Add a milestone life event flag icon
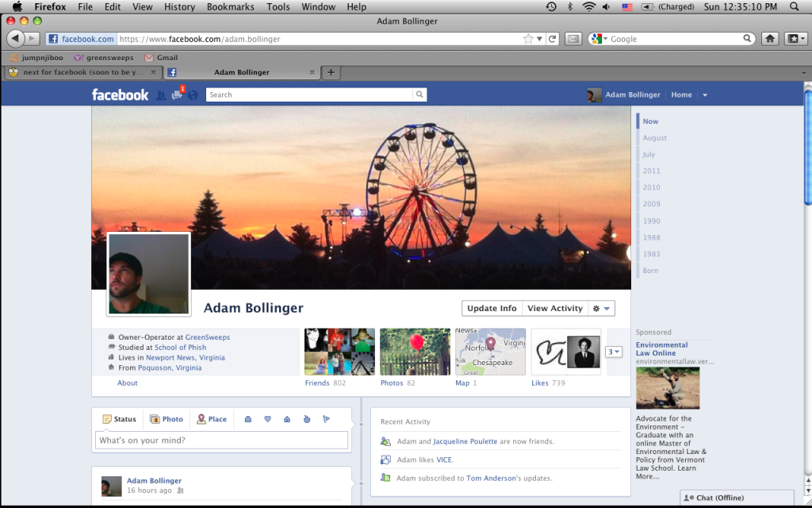 point(326,419)
